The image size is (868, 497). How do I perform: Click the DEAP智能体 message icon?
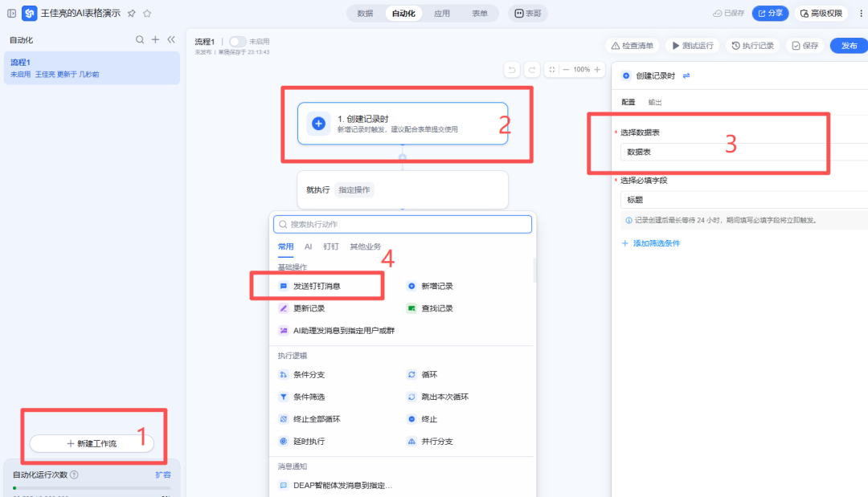click(x=284, y=486)
